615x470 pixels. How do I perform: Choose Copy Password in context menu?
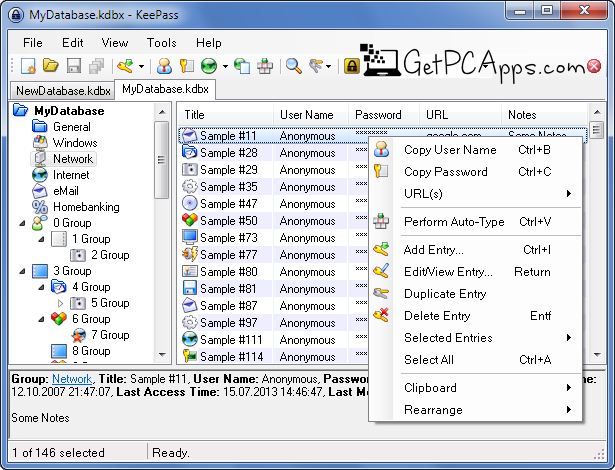[x=475, y=172]
